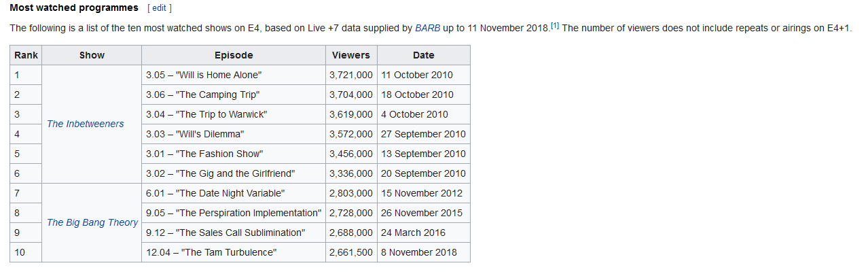Click the Date column header
The height and width of the screenshot is (274, 868).
[x=424, y=55]
